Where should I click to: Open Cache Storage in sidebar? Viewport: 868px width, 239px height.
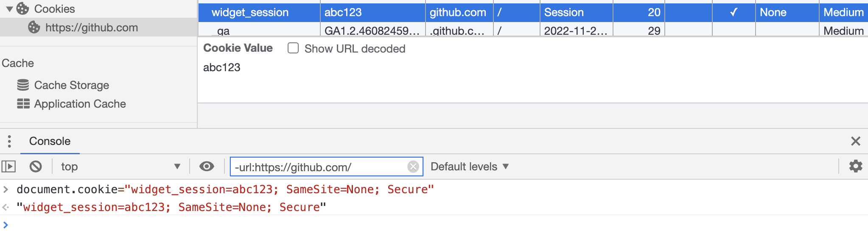[71, 85]
